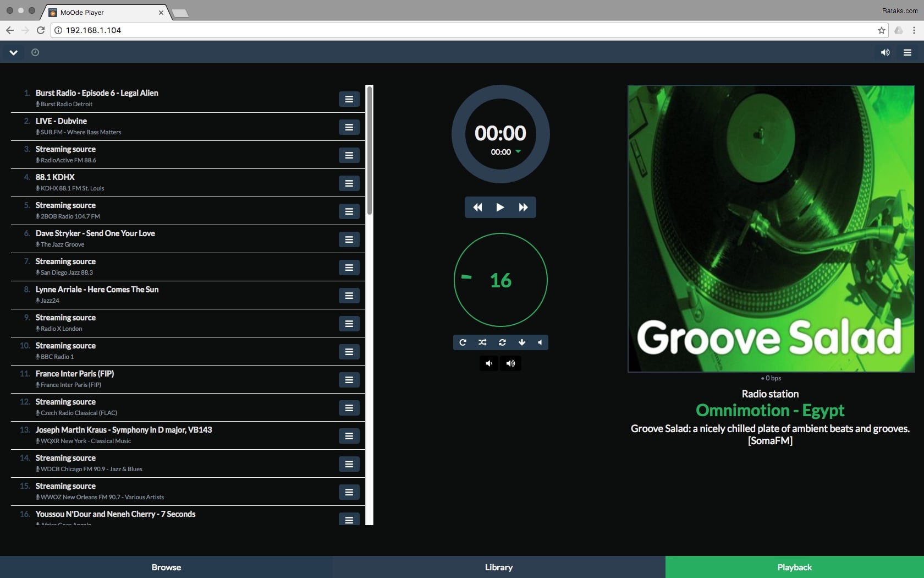Click the Omnimotion - Egypt track title
Screen dimensions: 924x578
pos(770,410)
